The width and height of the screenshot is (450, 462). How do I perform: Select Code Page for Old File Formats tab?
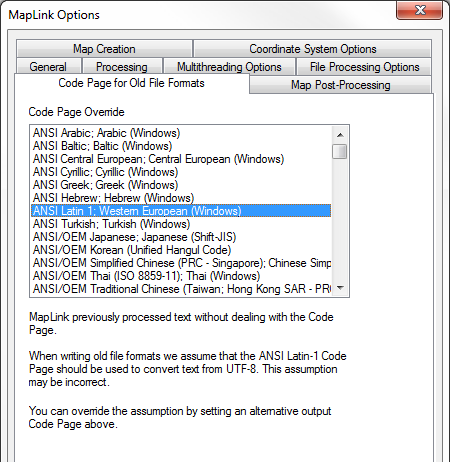coord(132,83)
